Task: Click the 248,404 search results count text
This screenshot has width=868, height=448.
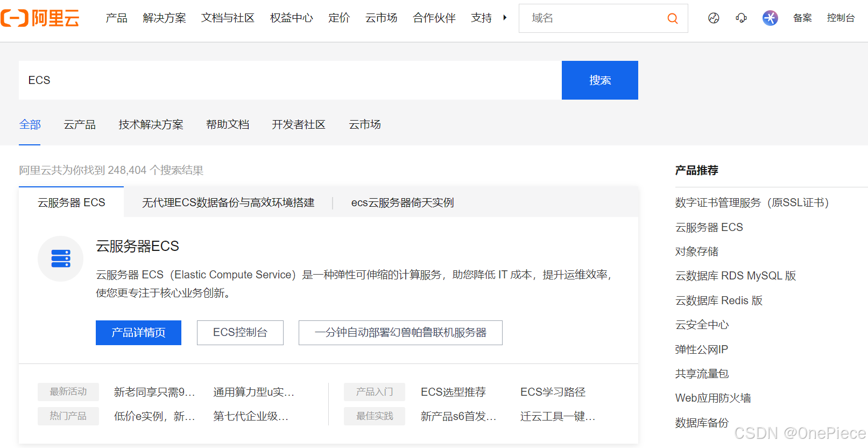Action: click(x=111, y=170)
